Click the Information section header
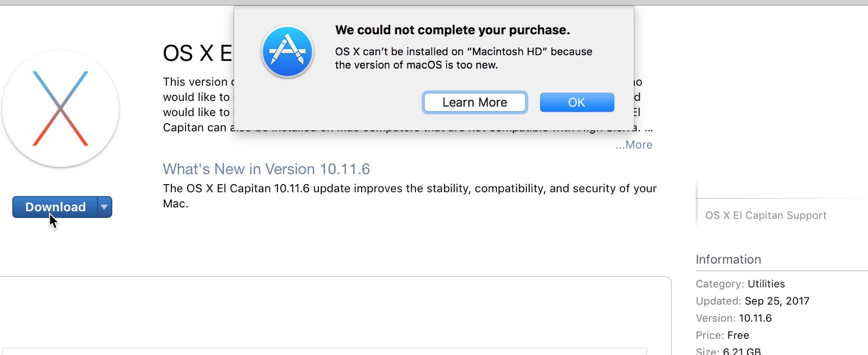The image size is (868, 355). pos(728,259)
